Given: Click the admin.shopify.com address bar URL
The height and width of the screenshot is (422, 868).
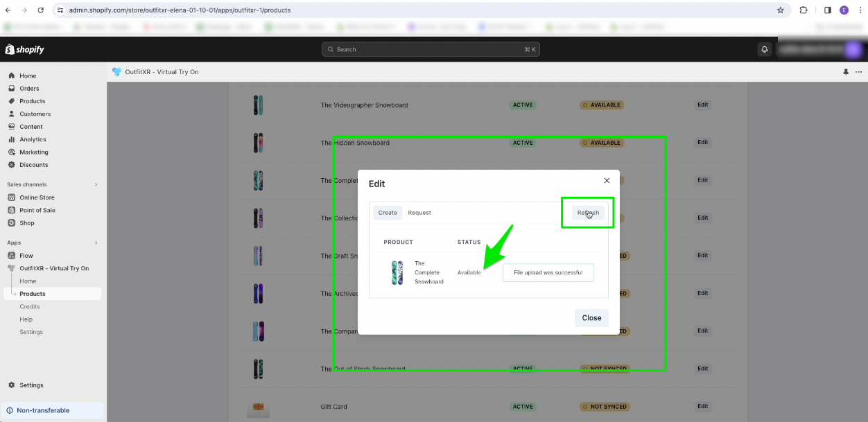Looking at the screenshot, I should coord(180,10).
